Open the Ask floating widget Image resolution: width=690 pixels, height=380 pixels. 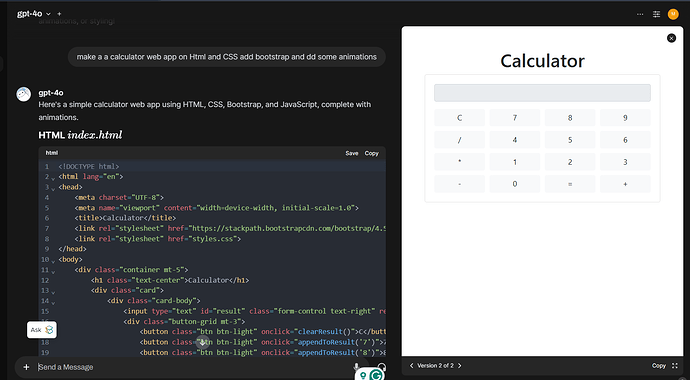coord(42,330)
